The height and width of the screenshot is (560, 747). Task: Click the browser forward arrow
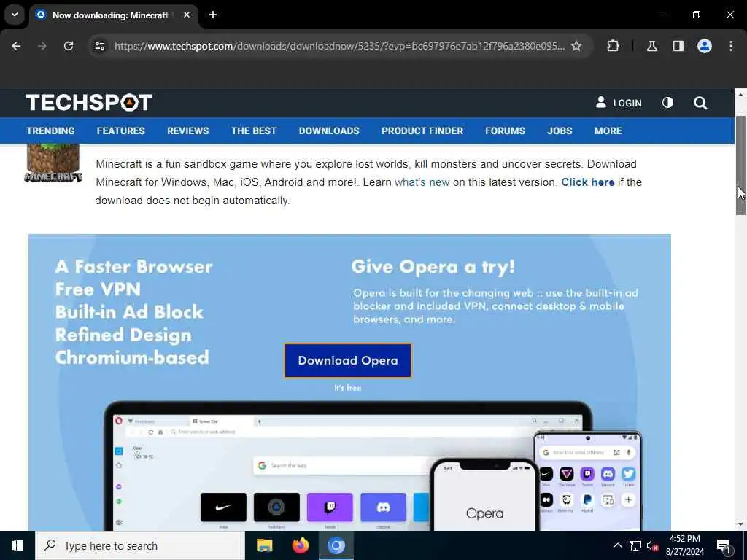point(42,46)
